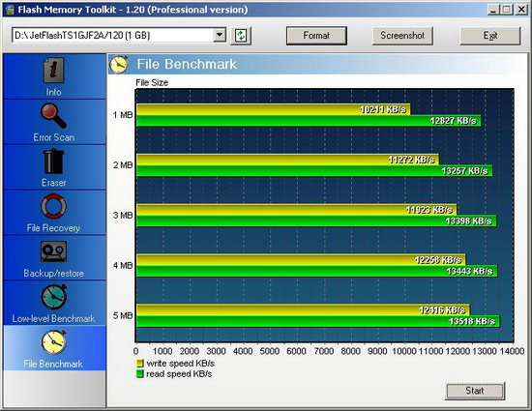Click the 1 MB write bar 10211 KB/s

click(x=273, y=109)
